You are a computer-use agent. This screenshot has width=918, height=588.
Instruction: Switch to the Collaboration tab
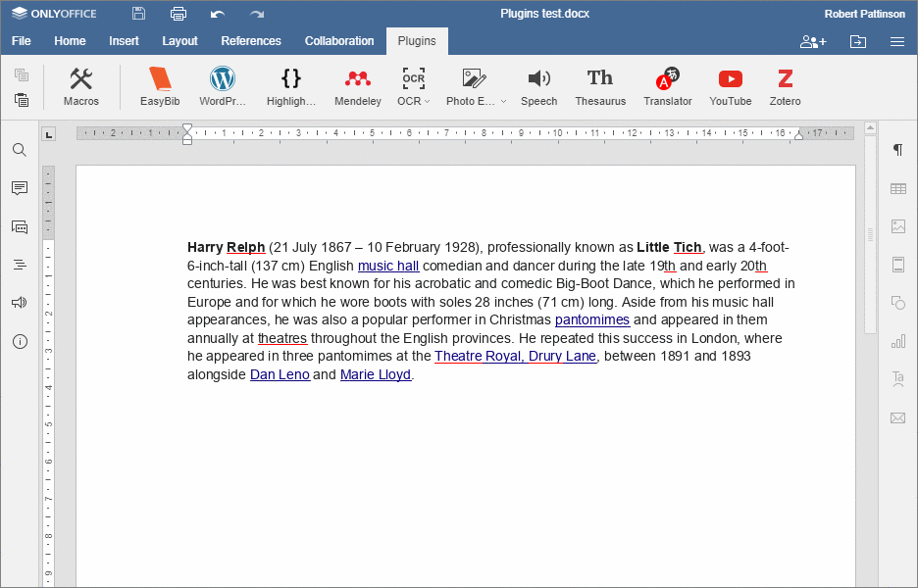point(339,41)
